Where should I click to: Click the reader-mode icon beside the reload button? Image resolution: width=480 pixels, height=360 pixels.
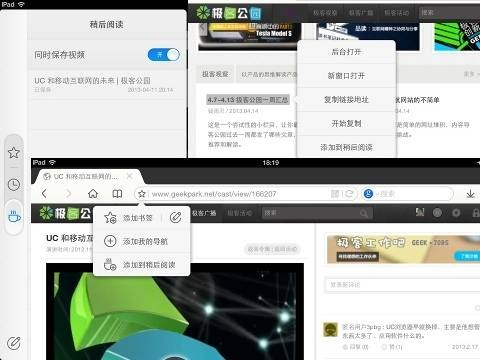tap(335, 194)
